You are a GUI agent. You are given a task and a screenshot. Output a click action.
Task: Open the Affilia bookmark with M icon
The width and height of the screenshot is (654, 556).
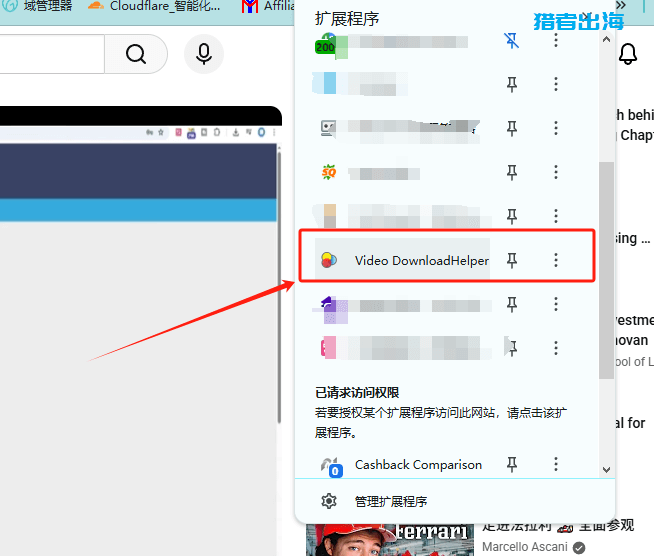267,6
